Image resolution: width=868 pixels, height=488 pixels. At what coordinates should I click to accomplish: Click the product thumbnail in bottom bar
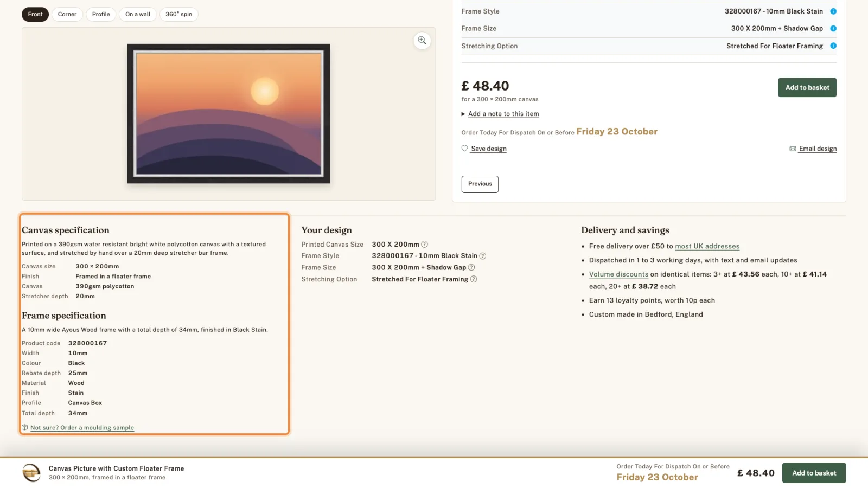(x=31, y=473)
